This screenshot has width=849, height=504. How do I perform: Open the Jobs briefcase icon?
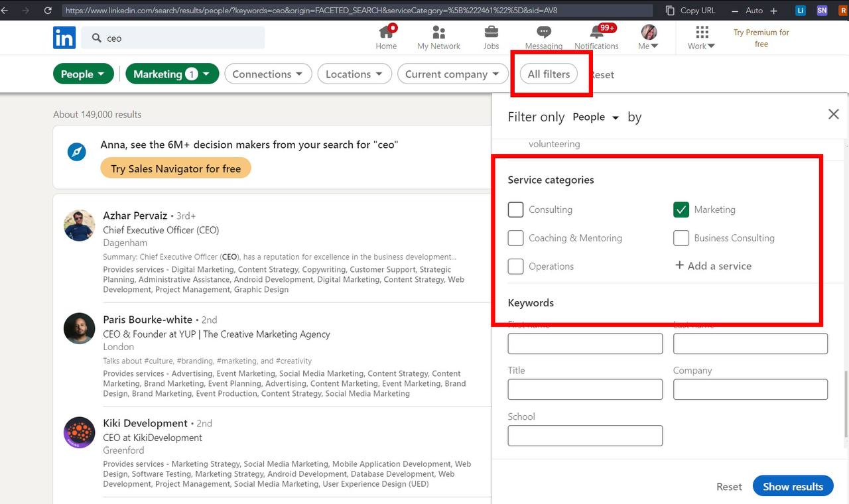[x=491, y=32]
